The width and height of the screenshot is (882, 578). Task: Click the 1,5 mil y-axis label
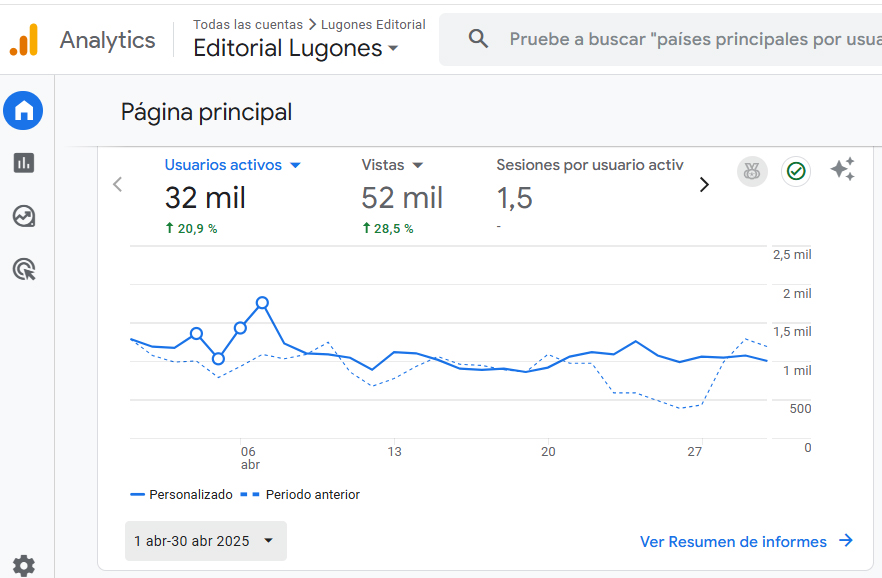(792, 332)
